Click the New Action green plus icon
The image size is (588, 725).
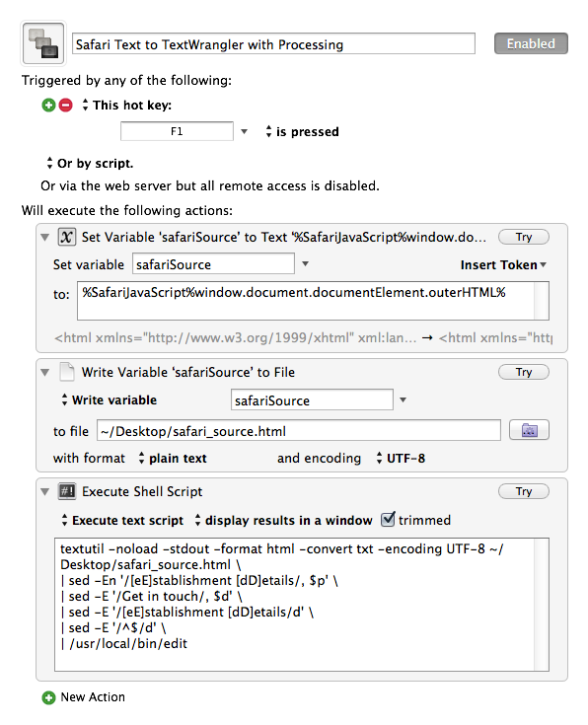[x=48, y=697]
